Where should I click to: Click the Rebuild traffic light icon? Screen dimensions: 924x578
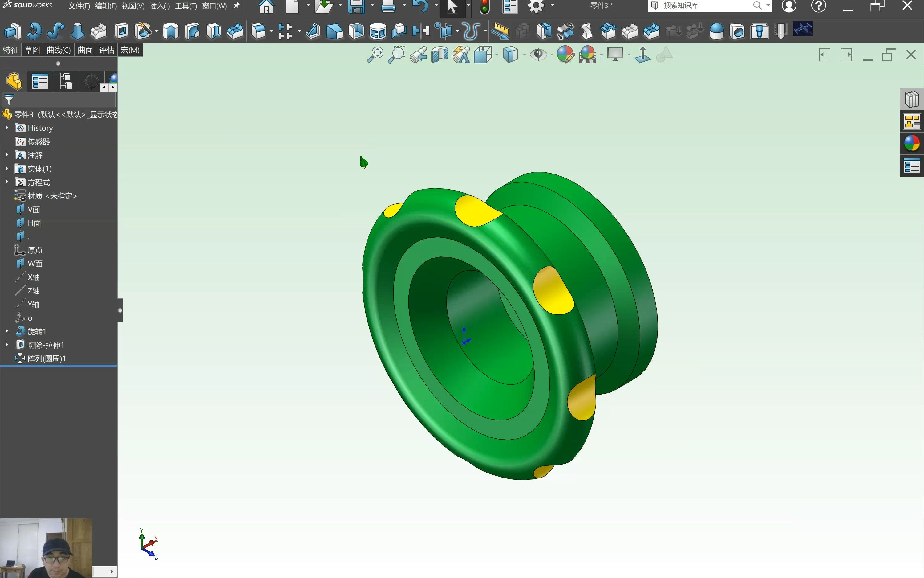pos(484,7)
